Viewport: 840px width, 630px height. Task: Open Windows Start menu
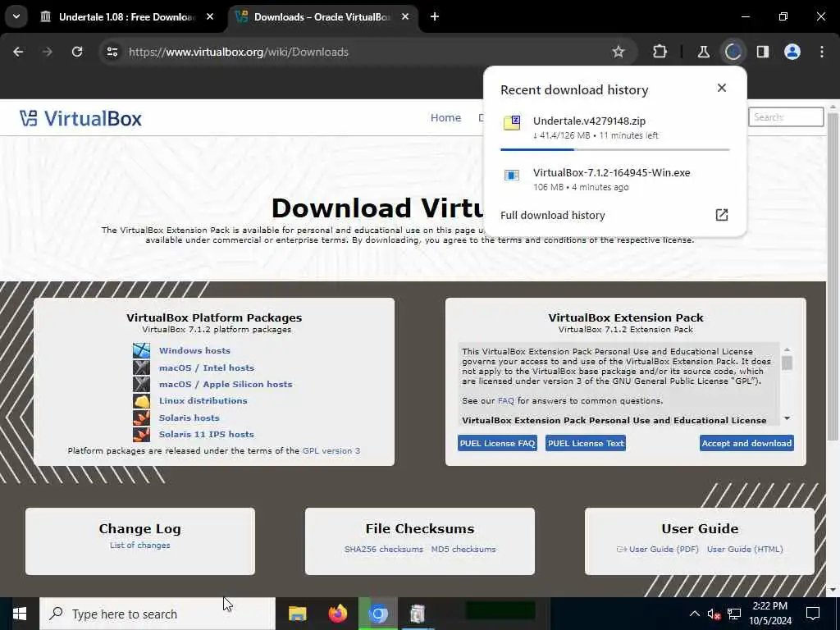(x=20, y=614)
